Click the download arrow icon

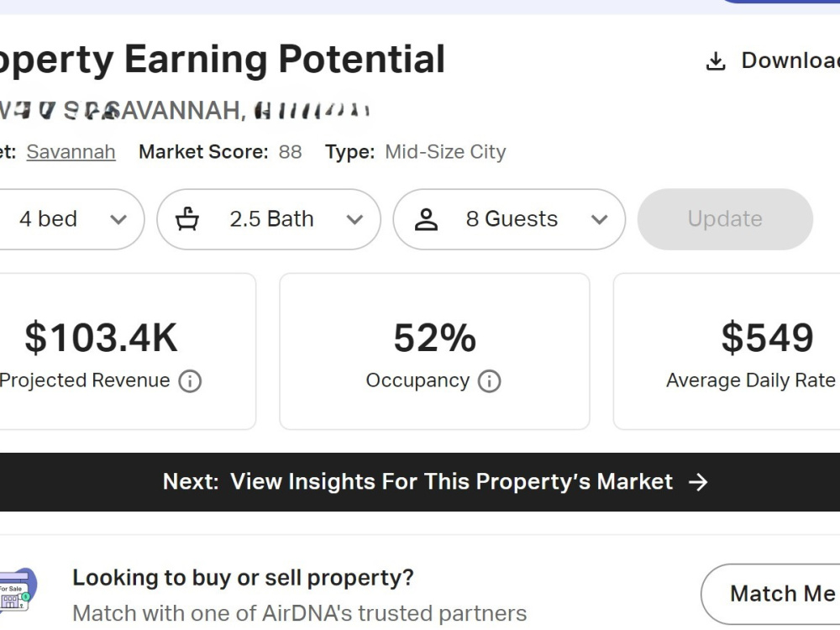click(x=715, y=61)
